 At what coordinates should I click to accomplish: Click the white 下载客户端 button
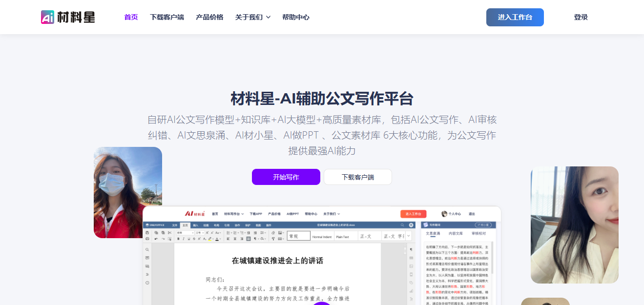coord(358,177)
